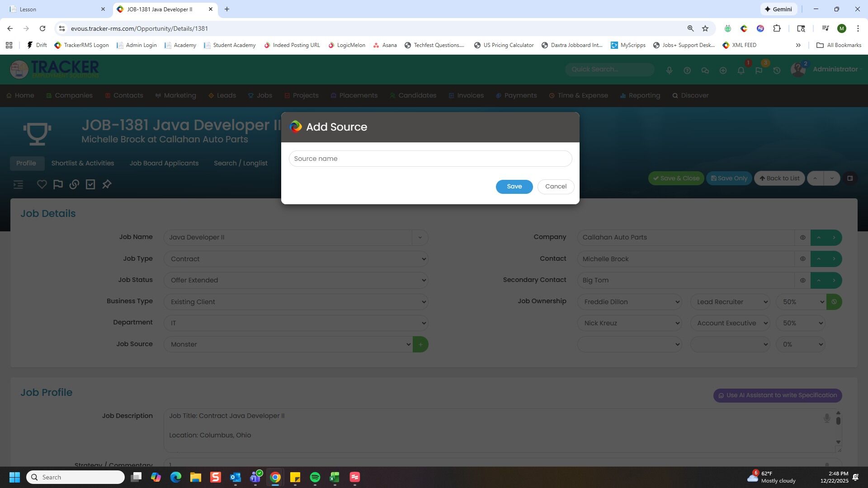Open the Job Status dropdown
Image resolution: width=868 pixels, height=488 pixels.
point(296,280)
